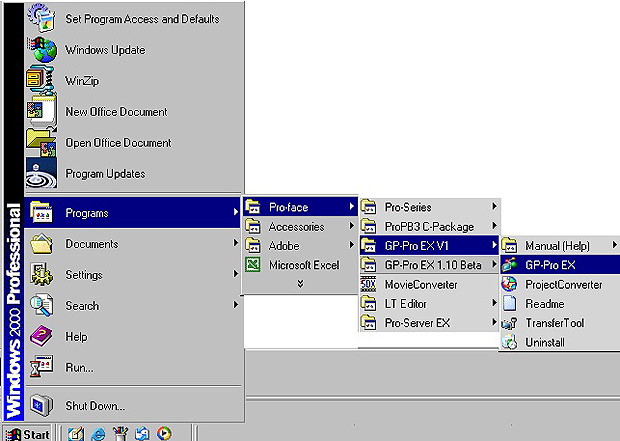Show hidden programs via double chevron

(301, 284)
